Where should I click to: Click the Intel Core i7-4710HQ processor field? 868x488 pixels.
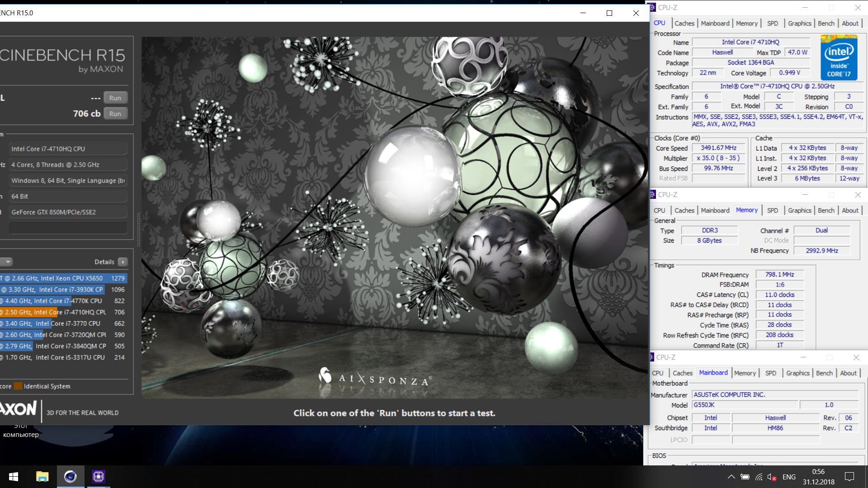pyautogui.click(x=68, y=149)
